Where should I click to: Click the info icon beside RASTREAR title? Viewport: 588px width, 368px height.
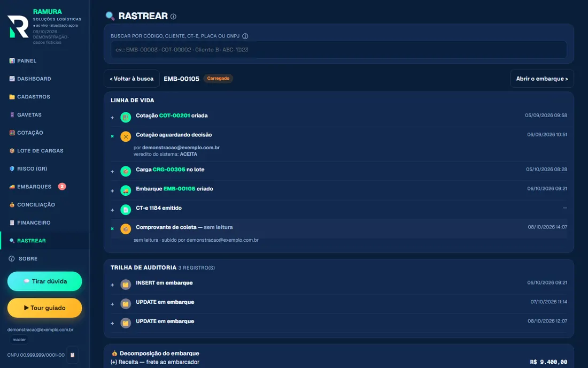pos(173,17)
